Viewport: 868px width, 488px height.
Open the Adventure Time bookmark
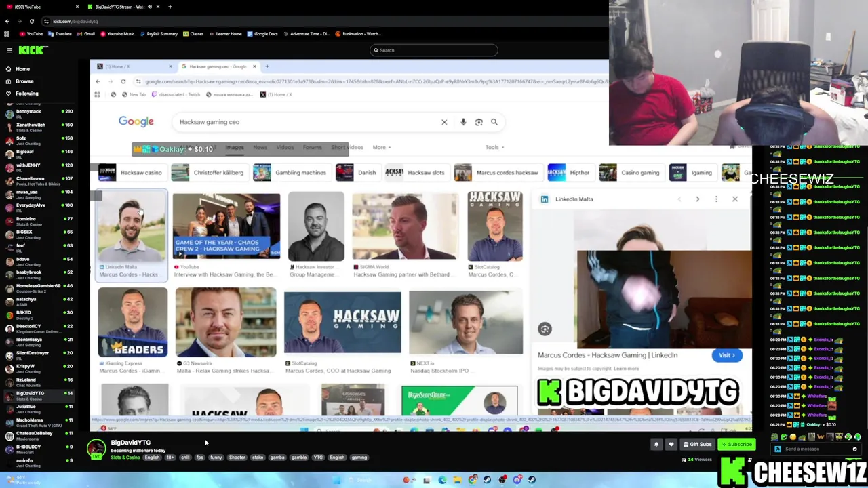coord(307,34)
